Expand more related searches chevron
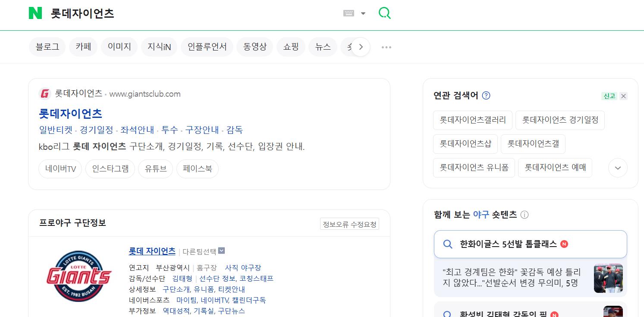This screenshot has height=317, width=644. [x=618, y=168]
